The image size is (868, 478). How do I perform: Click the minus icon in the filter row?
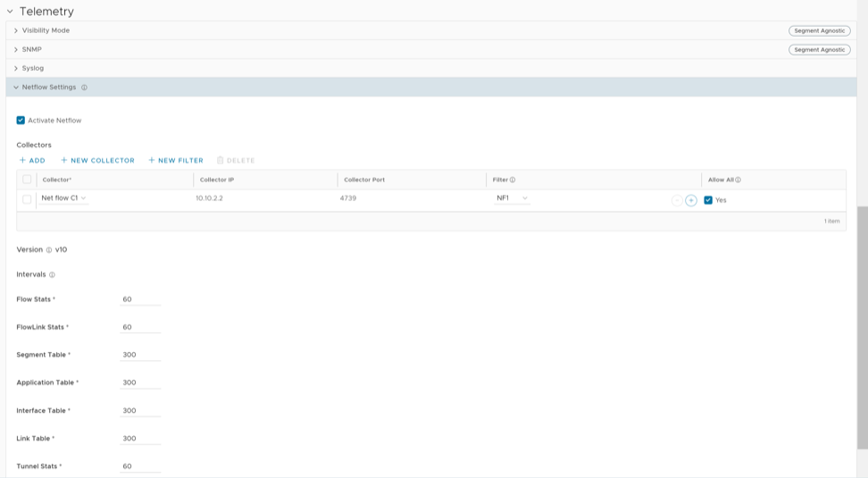(x=677, y=200)
